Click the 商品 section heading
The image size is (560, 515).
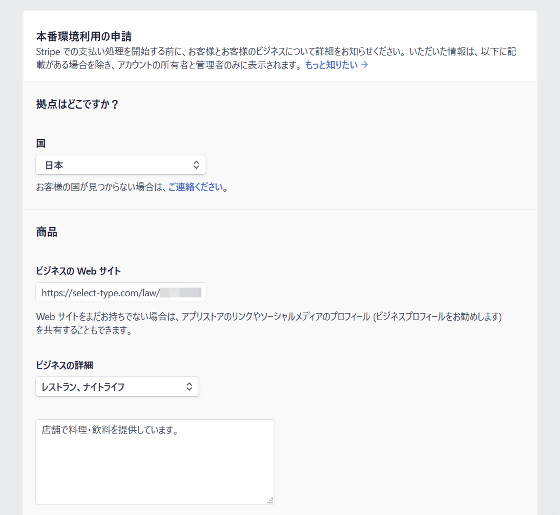(47, 232)
